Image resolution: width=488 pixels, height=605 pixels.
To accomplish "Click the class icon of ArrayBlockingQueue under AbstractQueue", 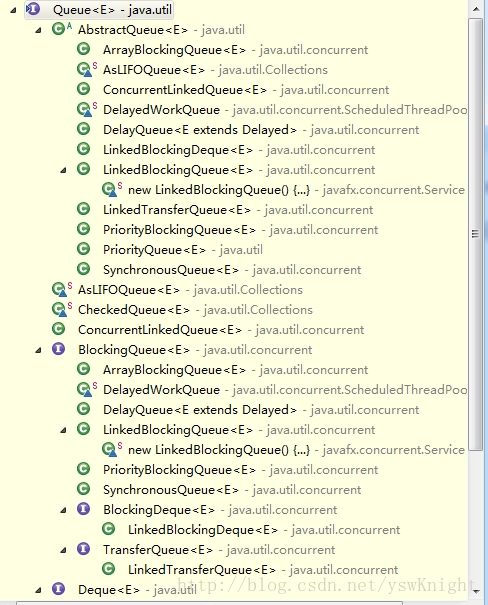I will click(83, 49).
